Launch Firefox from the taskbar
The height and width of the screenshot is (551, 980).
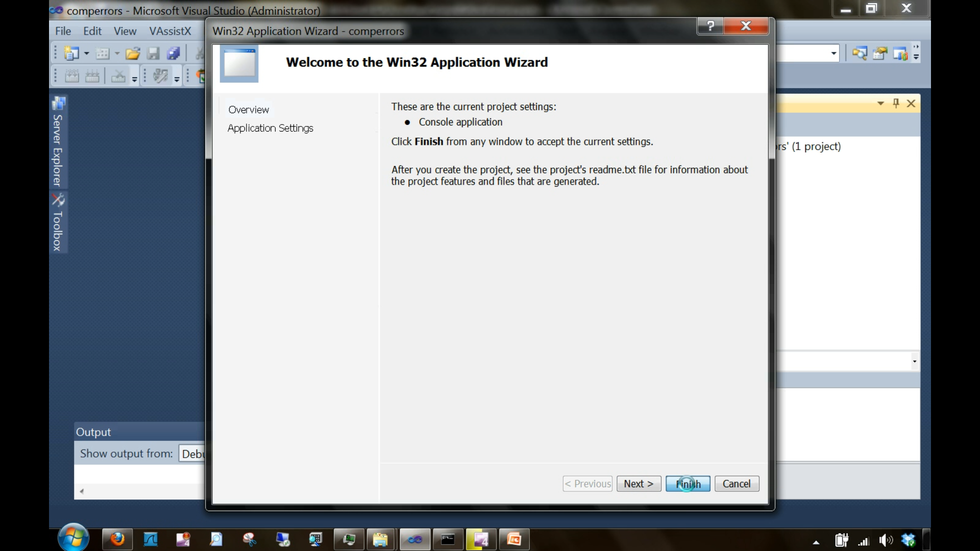[117, 539]
